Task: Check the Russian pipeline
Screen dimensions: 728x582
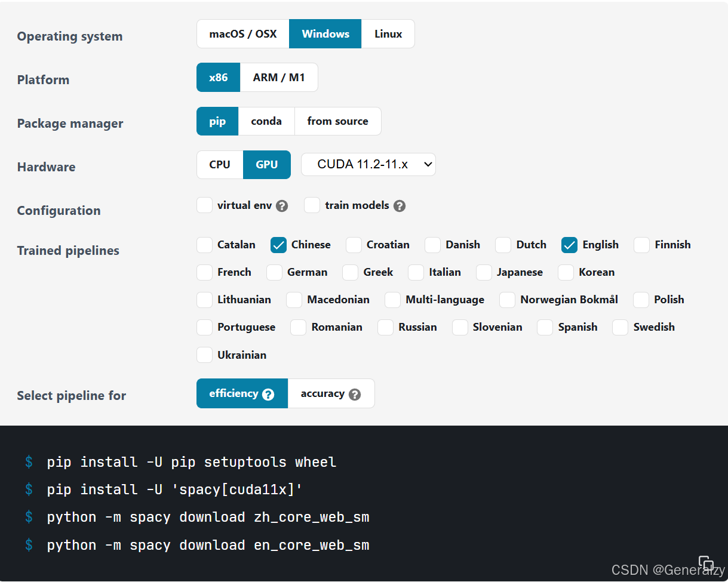Action: click(x=386, y=327)
